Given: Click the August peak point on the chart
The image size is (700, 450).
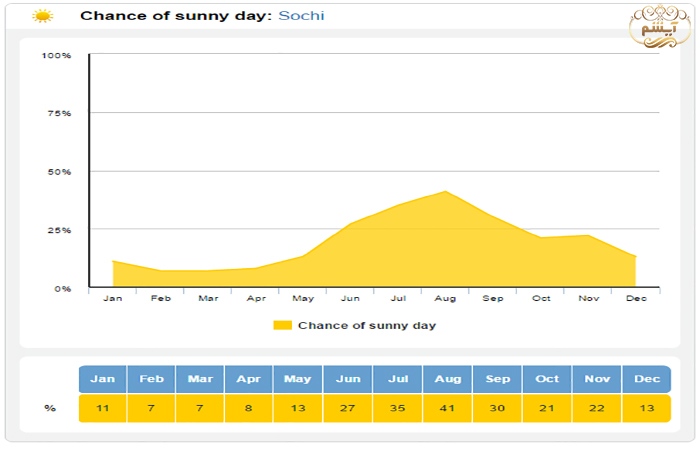Looking at the screenshot, I should (446, 192).
